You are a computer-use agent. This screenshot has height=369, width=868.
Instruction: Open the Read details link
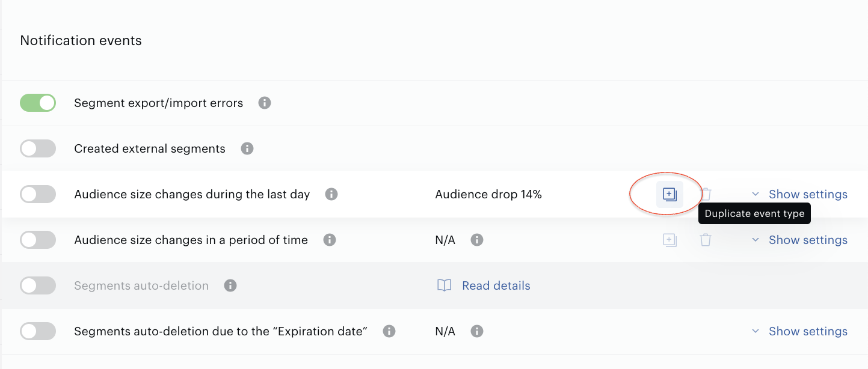tap(496, 285)
